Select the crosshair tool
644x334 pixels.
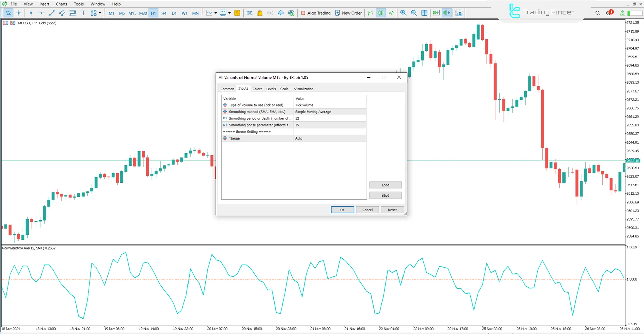(x=19, y=13)
